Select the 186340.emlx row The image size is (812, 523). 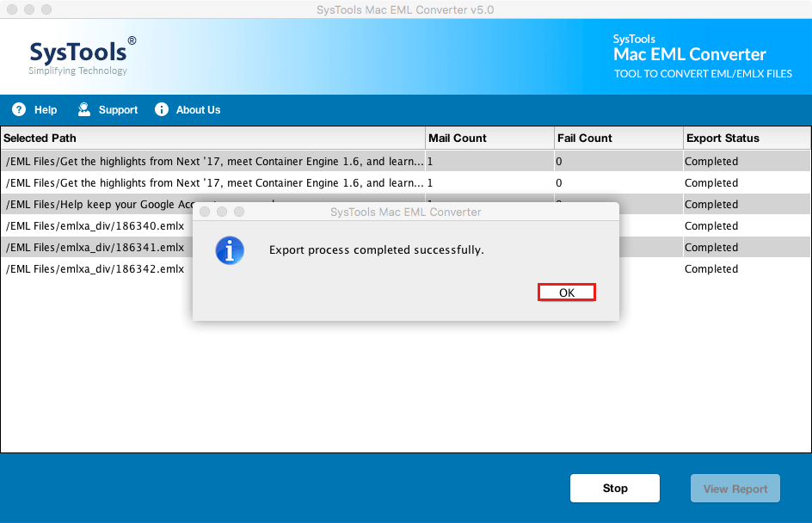(405, 225)
